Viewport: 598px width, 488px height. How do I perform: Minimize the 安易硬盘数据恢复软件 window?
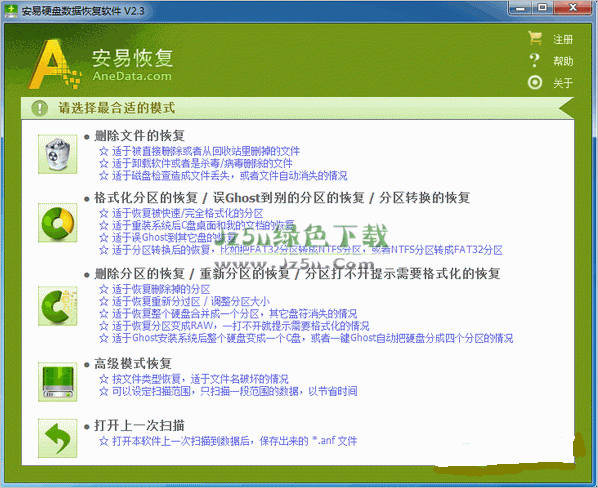521,7
